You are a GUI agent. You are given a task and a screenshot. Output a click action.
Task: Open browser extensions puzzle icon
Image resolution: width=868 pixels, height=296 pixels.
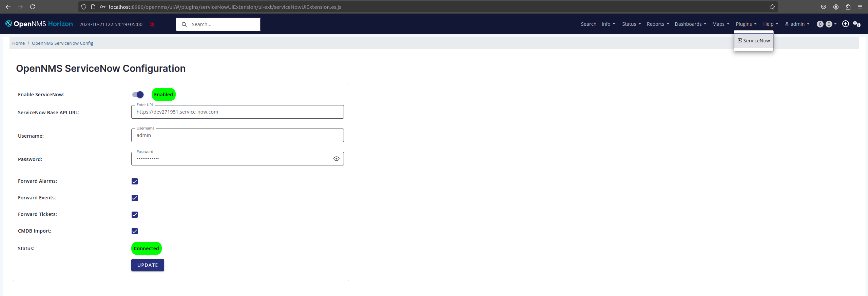coord(848,7)
